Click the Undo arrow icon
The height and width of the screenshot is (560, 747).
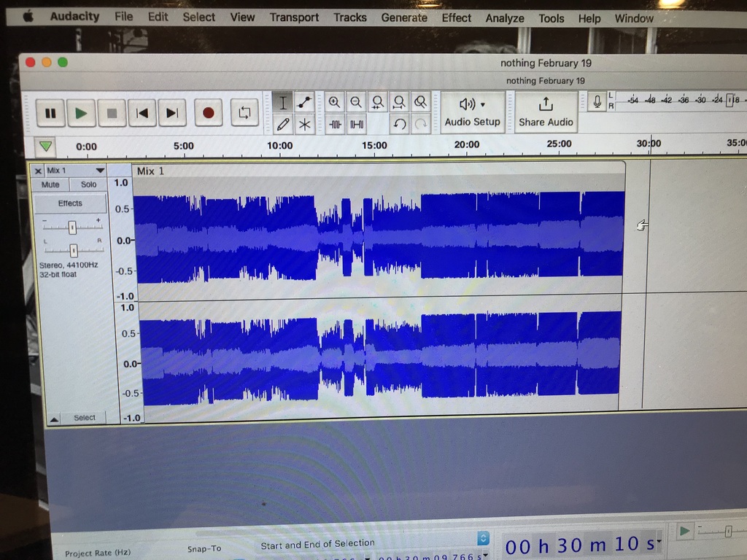coord(399,124)
